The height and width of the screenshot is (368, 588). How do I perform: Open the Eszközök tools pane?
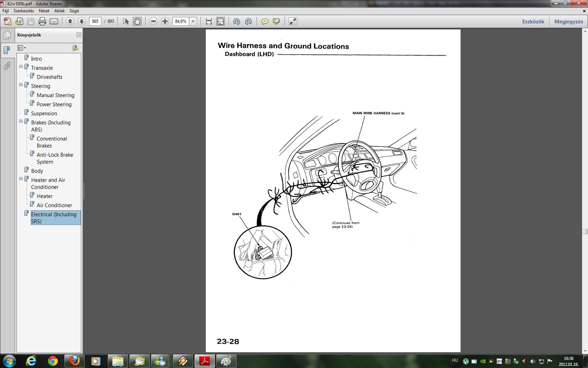point(533,21)
